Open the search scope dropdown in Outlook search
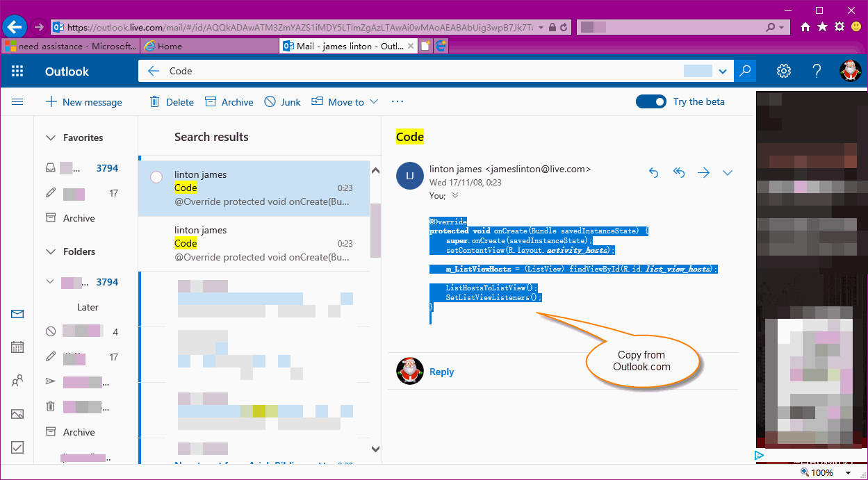 723,71
